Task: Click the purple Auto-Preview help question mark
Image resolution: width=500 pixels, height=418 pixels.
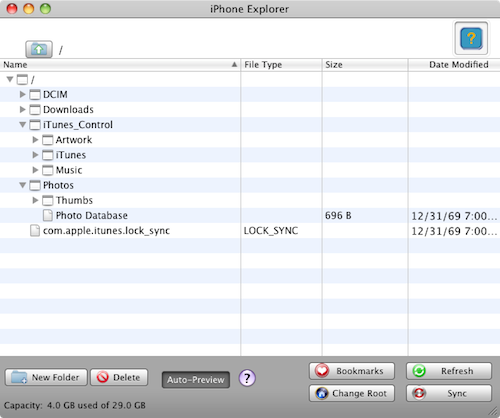Action: (x=247, y=378)
